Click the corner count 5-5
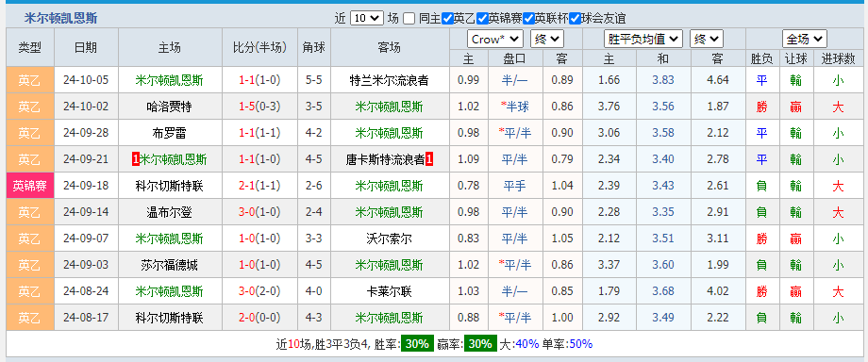868x362 pixels. pos(314,80)
